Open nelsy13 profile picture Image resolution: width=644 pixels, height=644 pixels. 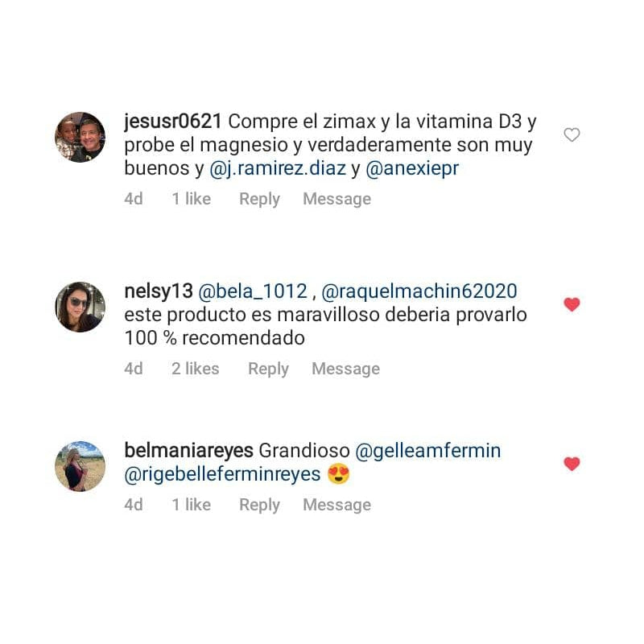(80, 307)
